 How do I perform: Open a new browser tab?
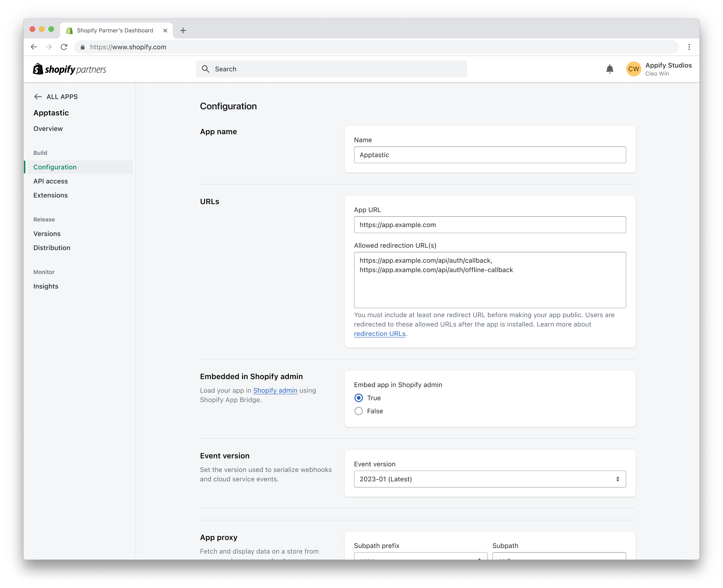coord(183,30)
